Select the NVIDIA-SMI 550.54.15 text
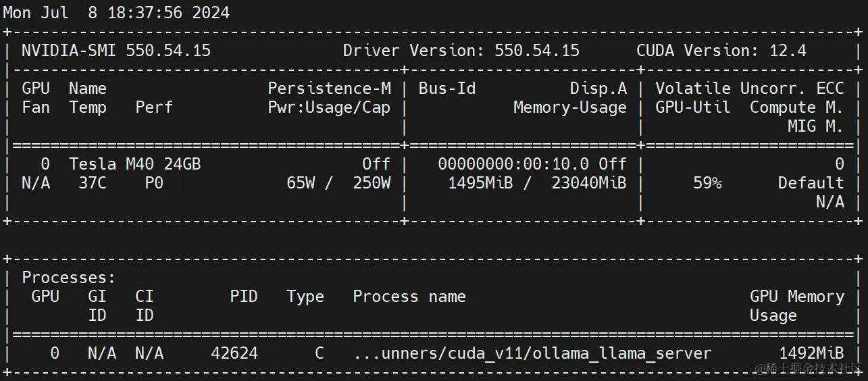 coord(116,51)
